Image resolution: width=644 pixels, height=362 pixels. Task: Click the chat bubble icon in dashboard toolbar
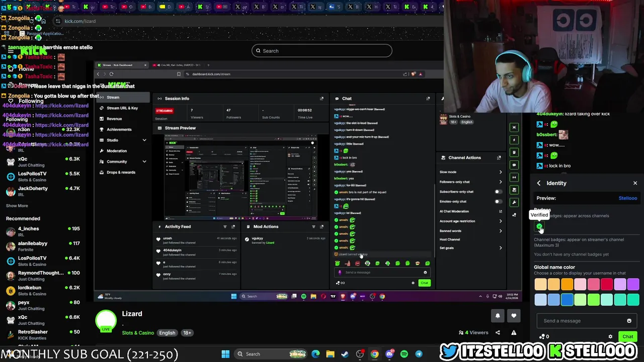pyautogui.click(x=514, y=165)
